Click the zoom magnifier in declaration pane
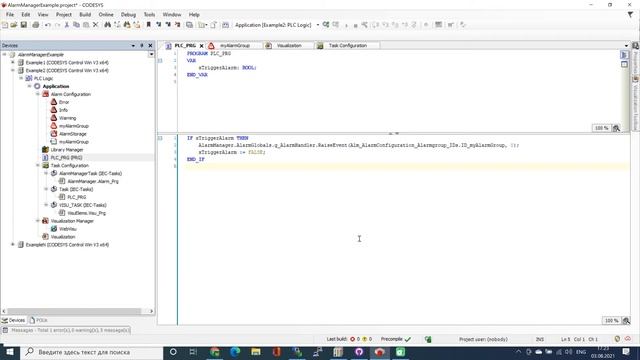The height and width of the screenshot is (360, 640). (x=616, y=128)
